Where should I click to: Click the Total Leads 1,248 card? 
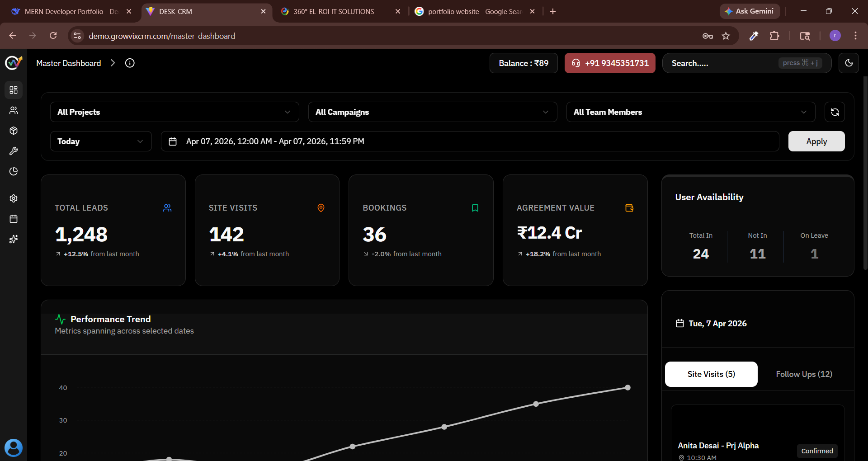(x=113, y=230)
